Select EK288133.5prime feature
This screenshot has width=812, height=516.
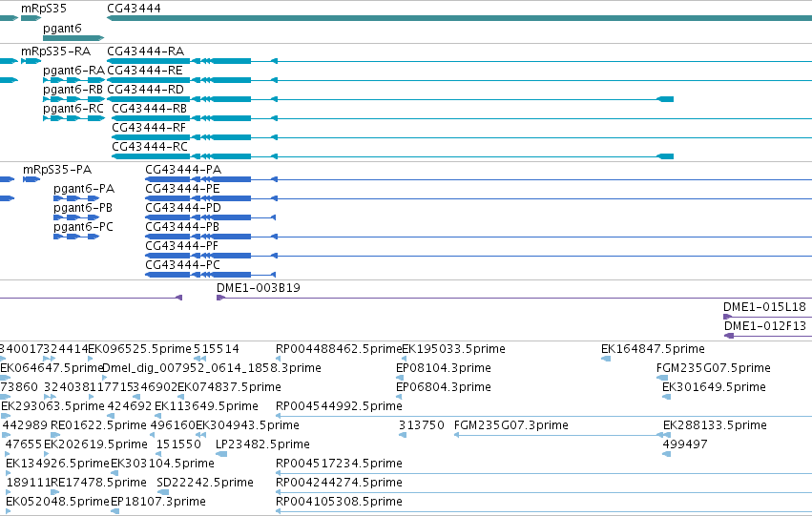(715, 425)
